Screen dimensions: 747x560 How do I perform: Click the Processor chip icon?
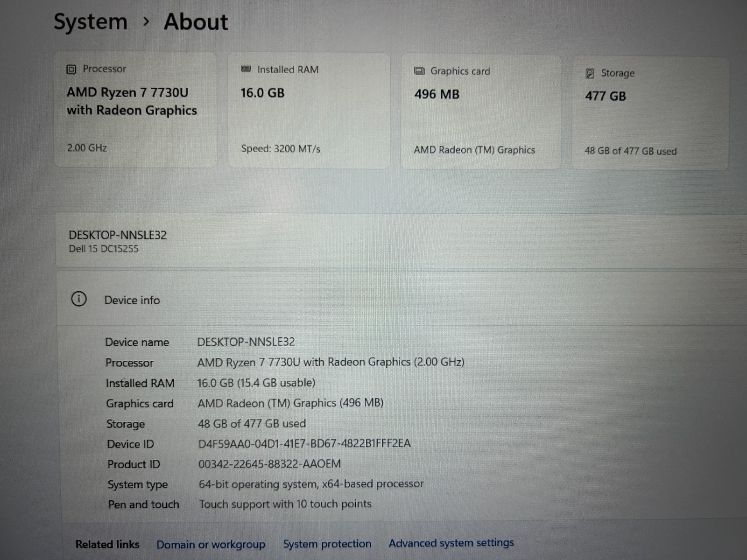[x=71, y=69]
